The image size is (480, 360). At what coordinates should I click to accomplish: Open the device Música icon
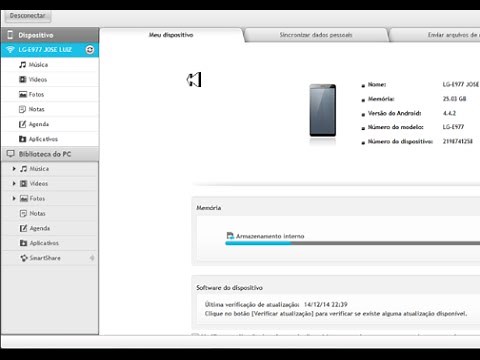tap(22, 65)
